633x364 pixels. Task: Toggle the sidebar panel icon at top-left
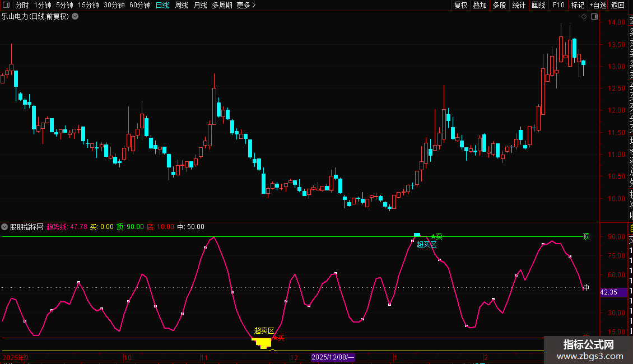click(6, 5)
